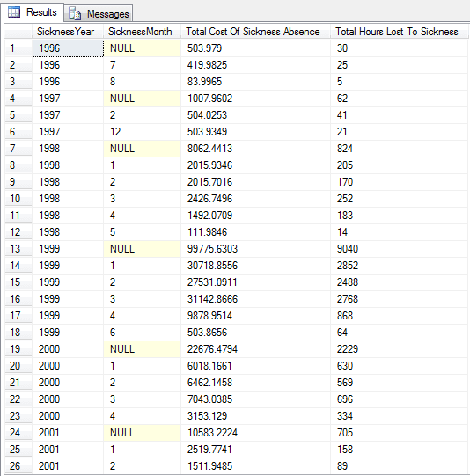
Task: Click the NULL month cell for 2001
Action: [142, 433]
